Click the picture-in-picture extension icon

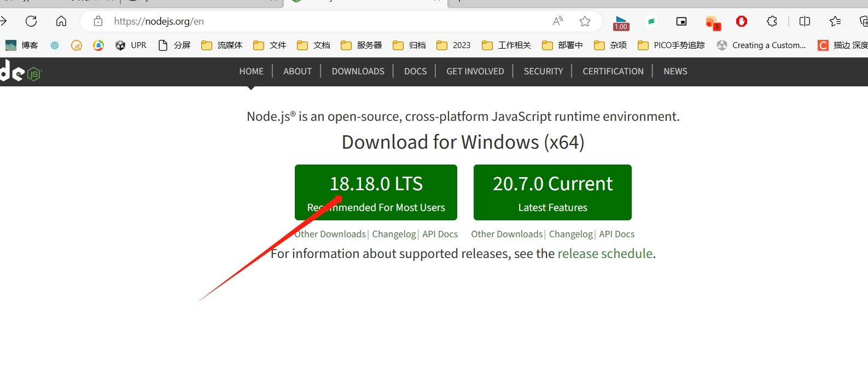coord(681,21)
